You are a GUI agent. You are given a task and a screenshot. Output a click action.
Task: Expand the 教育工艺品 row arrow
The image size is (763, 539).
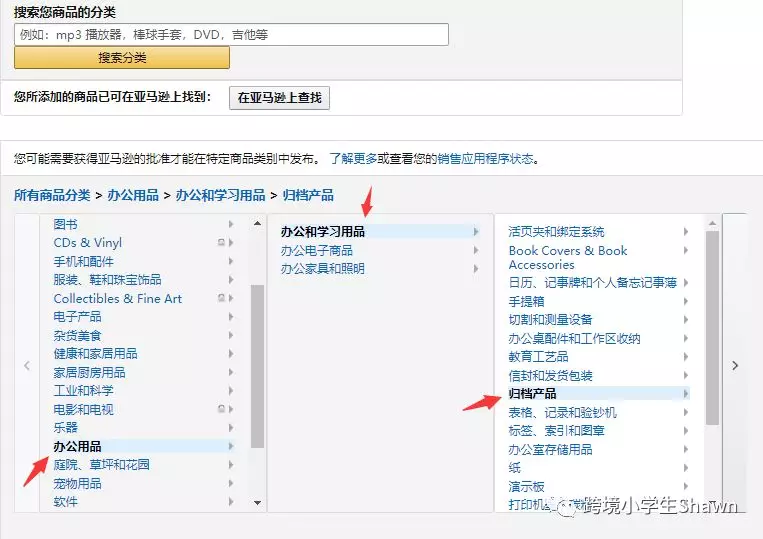tap(686, 357)
